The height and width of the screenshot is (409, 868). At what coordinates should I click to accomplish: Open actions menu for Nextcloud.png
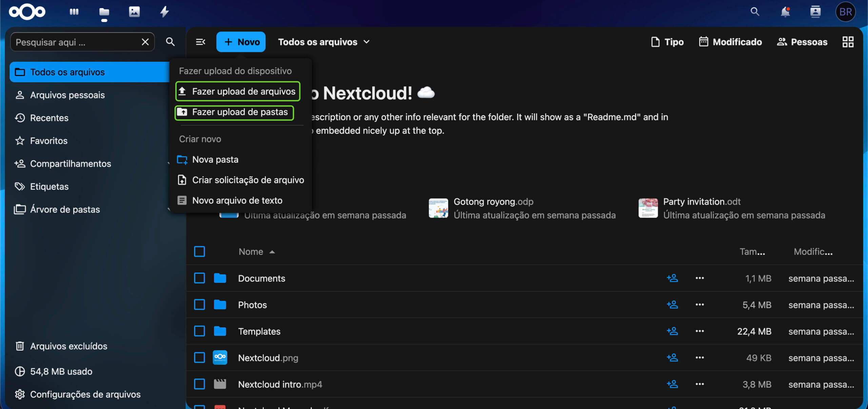pyautogui.click(x=700, y=357)
